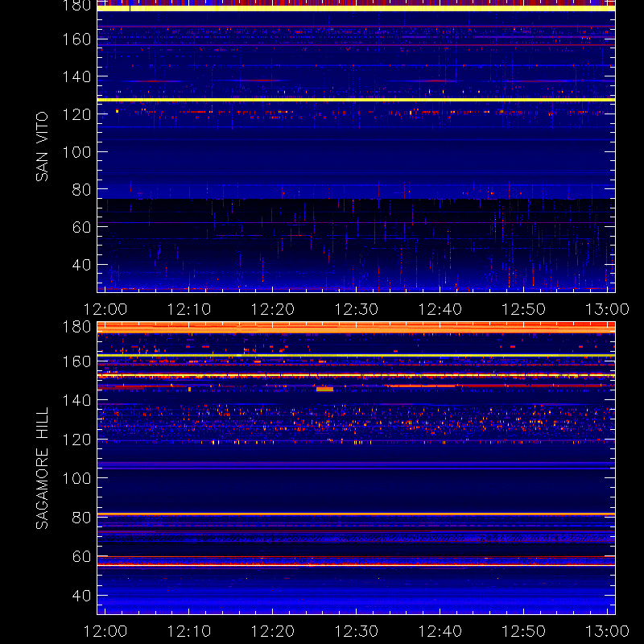Select the 80 tick label on SAN VITO axis
This screenshot has width=644, height=644.
[81, 190]
